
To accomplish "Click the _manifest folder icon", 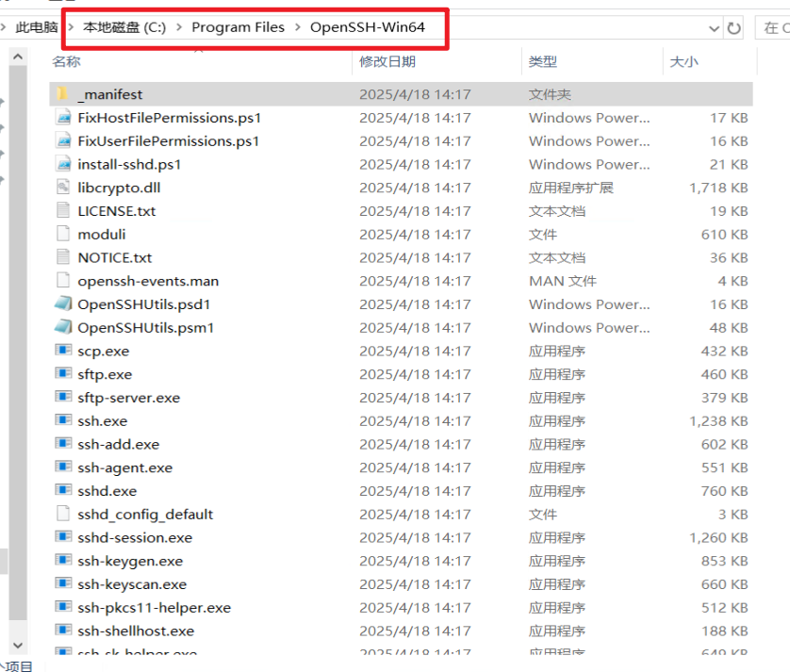I will point(62,93).
